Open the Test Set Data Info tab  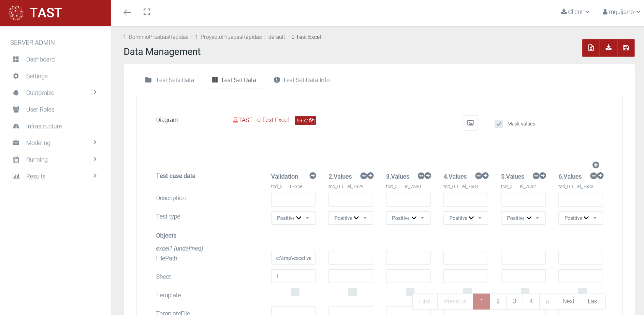(x=302, y=80)
